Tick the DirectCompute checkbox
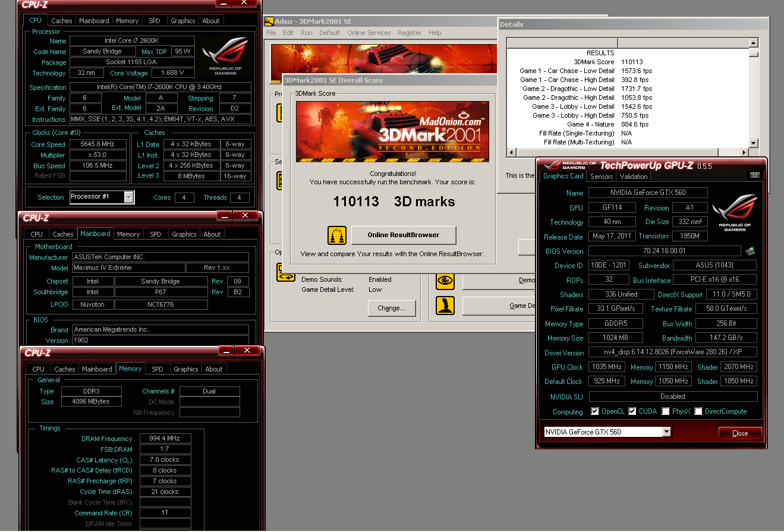Image resolution: width=784 pixels, height=532 pixels. [x=698, y=411]
